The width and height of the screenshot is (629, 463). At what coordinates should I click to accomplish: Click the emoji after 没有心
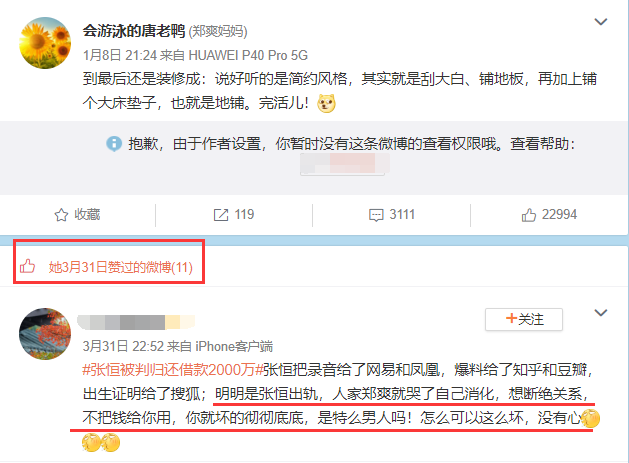pyautogui.click(x=590, y=418)
